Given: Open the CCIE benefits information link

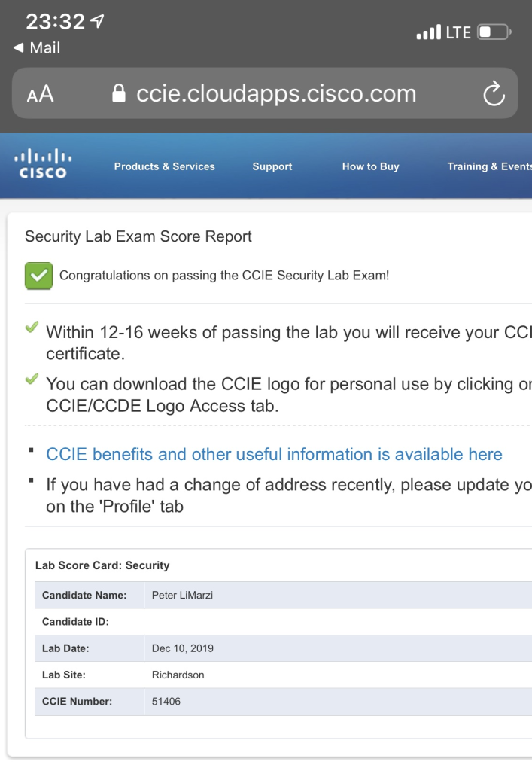Looking at the screenshot, I should coord(274,454).
